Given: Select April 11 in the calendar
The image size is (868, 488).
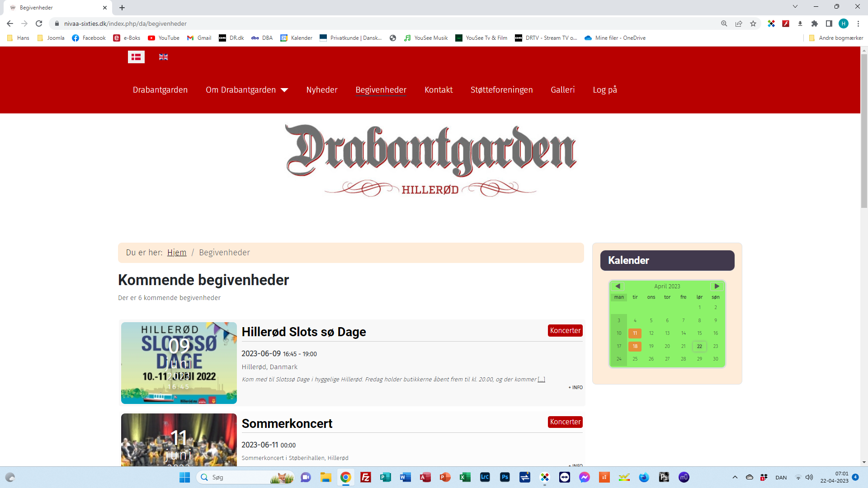Looking at the screenshot, I should click(635, 333).
